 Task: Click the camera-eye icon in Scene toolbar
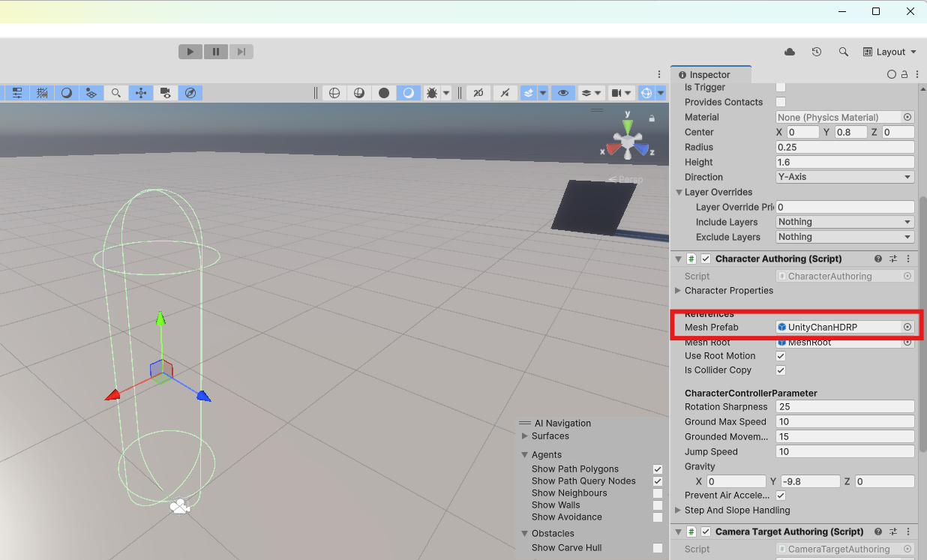click(165, 93)
